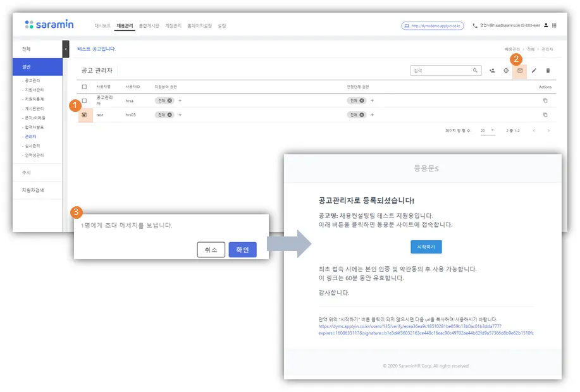Select 전체 in the left sidebar
The width and height of the screenshot is (580, 392).
click(37, 49)
